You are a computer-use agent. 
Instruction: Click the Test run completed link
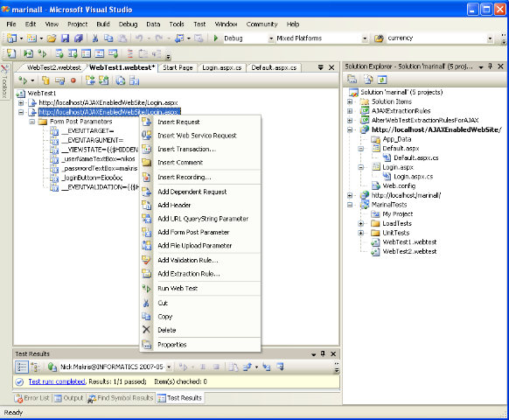point(57,381)
